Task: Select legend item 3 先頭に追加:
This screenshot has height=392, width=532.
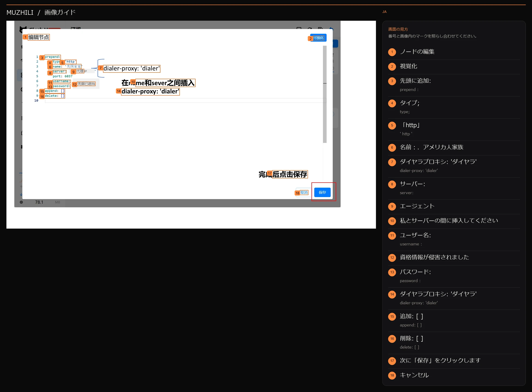Action: 454,85
